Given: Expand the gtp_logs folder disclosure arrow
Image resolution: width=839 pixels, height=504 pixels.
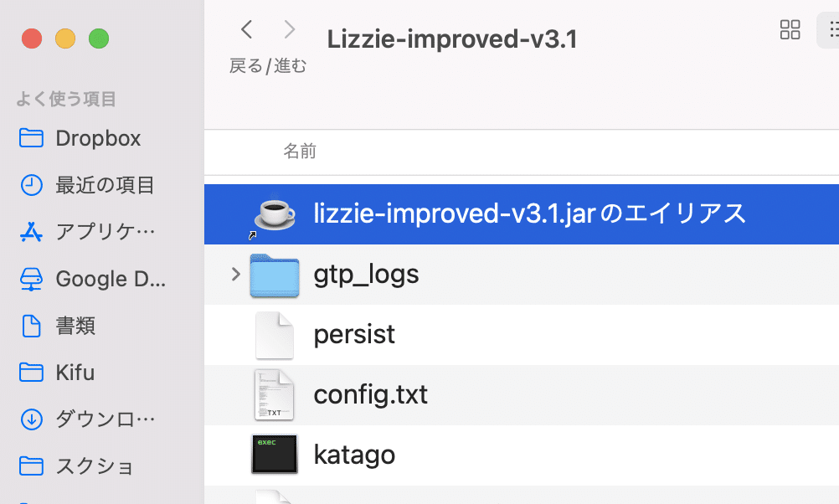Looking at the screenshot, I should [x=235, y=275].
